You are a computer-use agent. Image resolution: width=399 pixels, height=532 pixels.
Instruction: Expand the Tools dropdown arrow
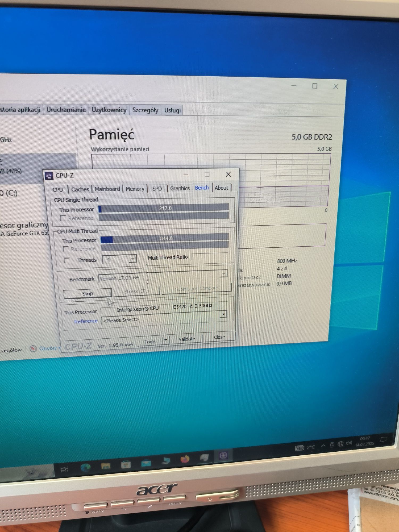(x=166, y=340)
